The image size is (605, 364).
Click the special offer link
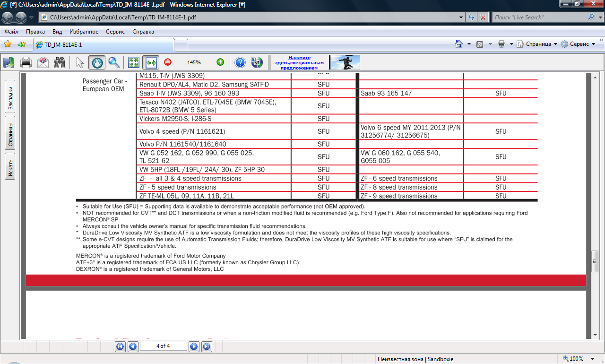click(x=299, y=62)
